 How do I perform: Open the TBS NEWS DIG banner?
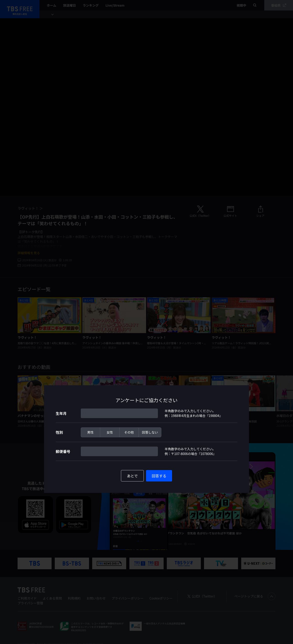point(109,563)
